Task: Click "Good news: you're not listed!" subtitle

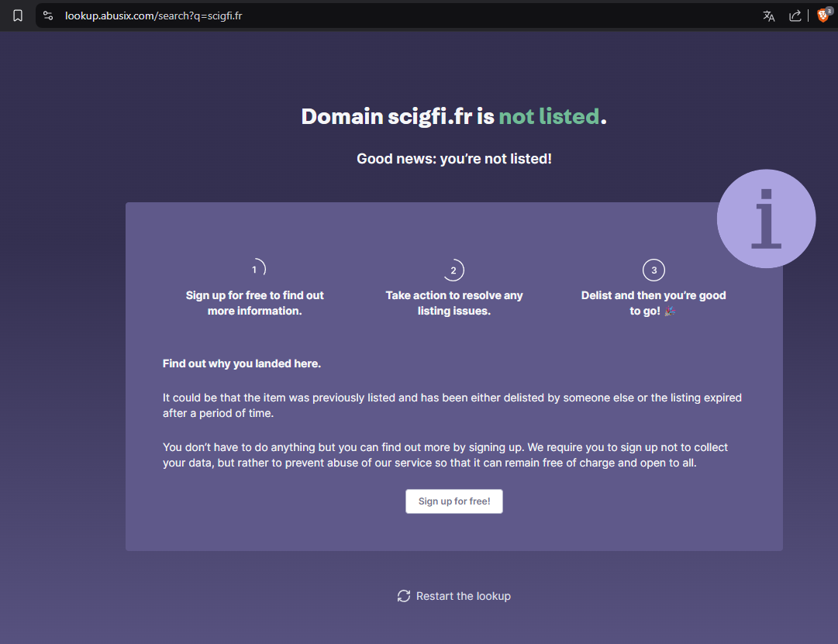Action: 453,159
